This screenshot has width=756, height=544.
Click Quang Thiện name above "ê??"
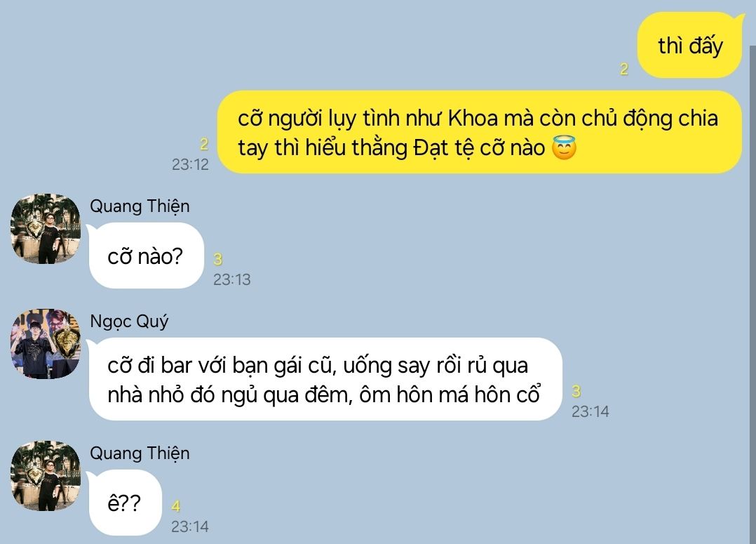tap(140, 453)
